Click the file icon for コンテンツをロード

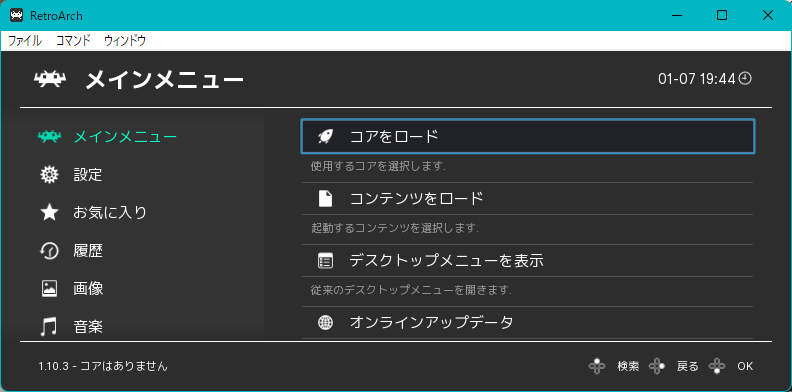pos(325,199)
